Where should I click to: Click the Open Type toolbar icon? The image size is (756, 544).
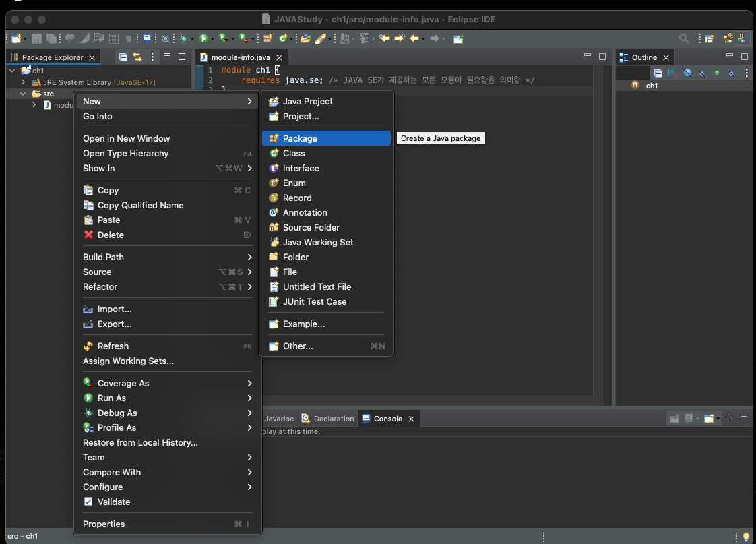pyautogui.click(x=306, y=38)
